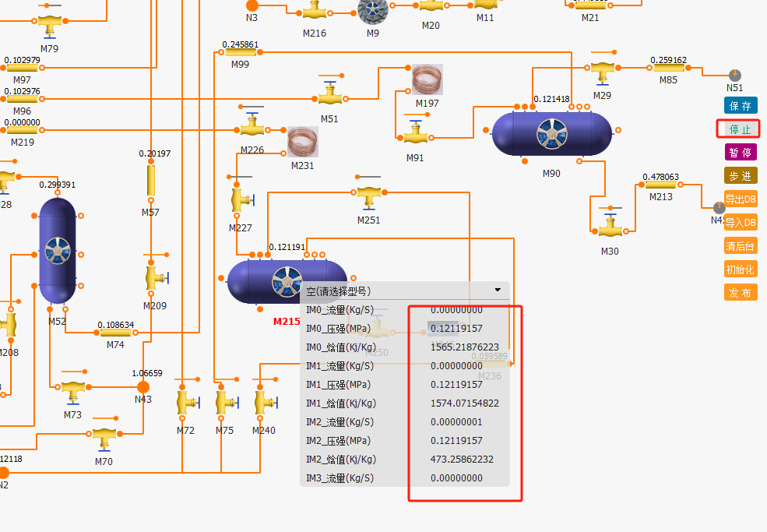767x532 pixels.
Task: Click the 导出DB export button
Action: (741, 199)
